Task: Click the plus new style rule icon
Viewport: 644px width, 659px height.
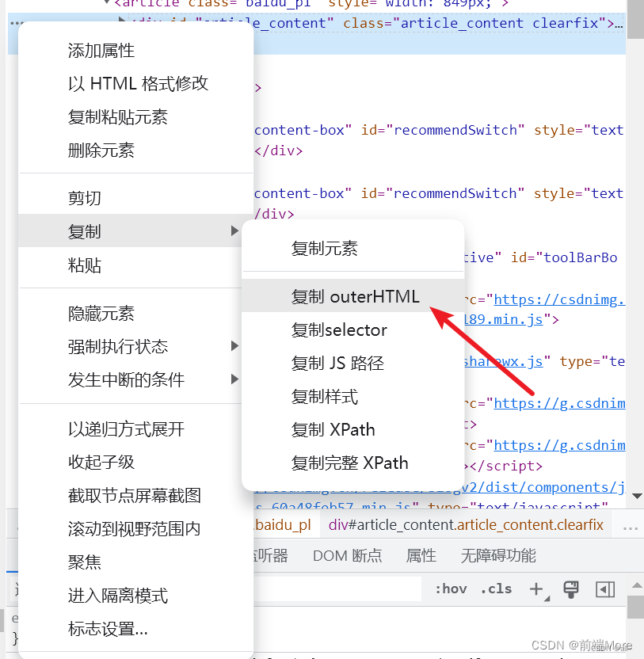Action: (x=537, y=589)
